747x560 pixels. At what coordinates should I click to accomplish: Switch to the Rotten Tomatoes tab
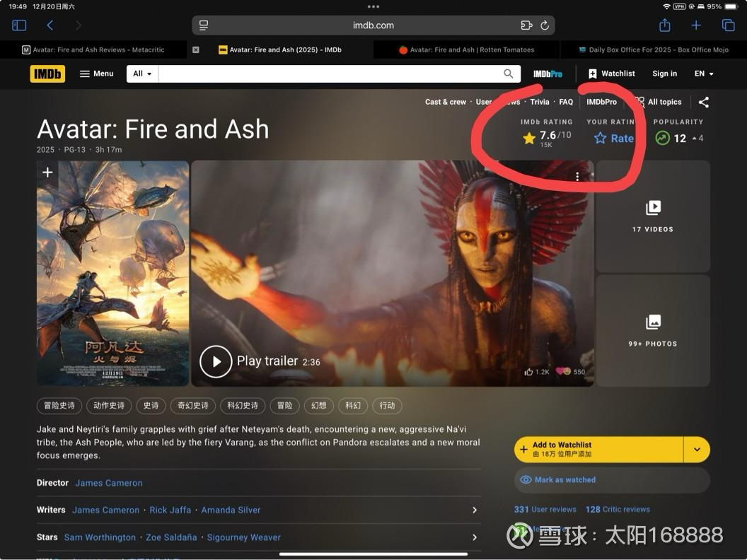[x=467, y=49]
